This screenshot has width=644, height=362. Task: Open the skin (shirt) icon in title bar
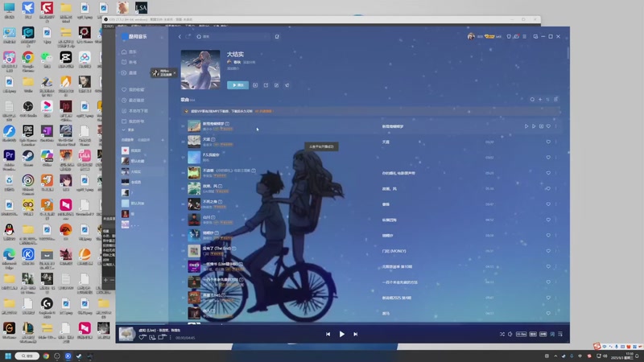click(509, 36)
